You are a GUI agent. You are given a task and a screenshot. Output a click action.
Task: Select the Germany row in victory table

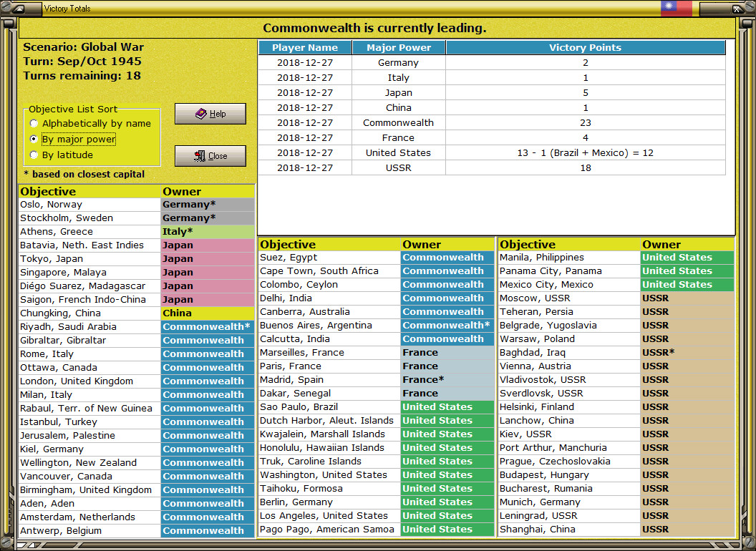[492, 63]
